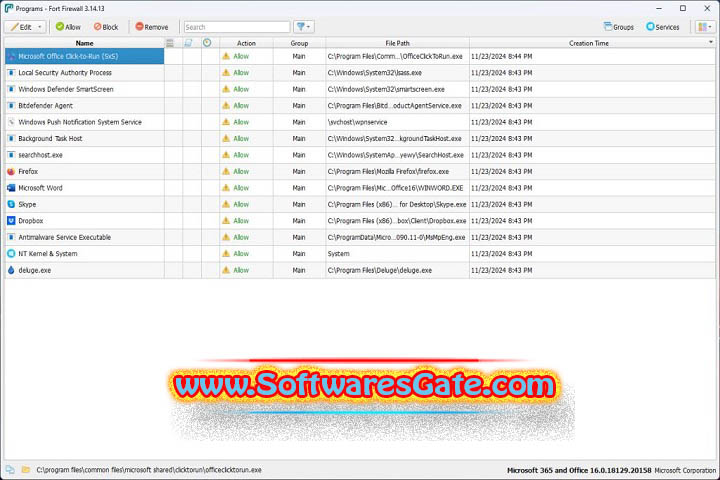Click the Dropbox program icon
Screen dimensions: 720x480
pyautogui.click(x=11, y=221)
